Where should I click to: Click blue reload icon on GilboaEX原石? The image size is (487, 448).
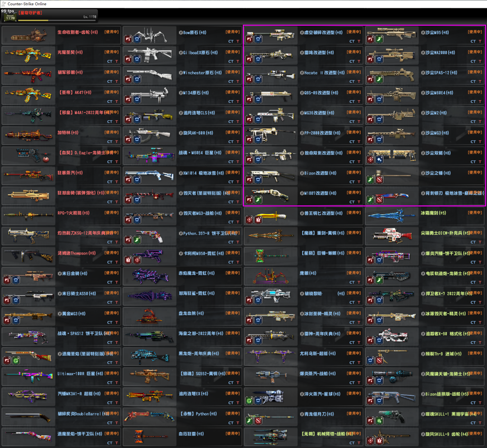pos(137,59)
